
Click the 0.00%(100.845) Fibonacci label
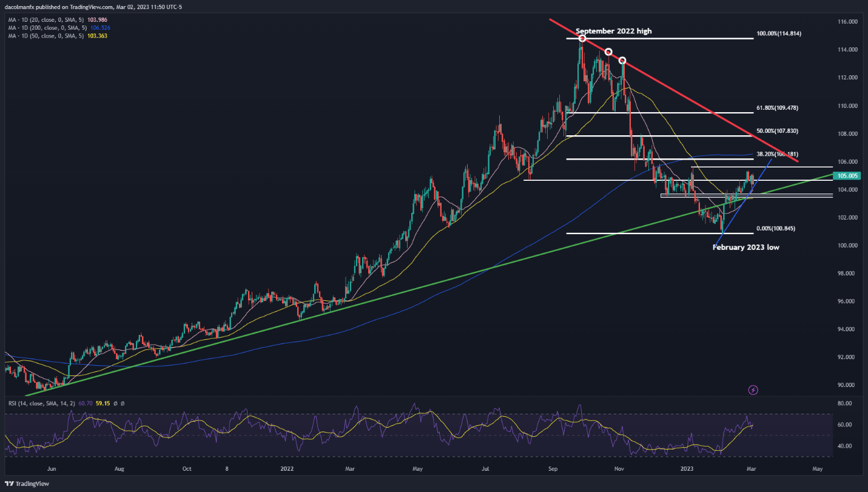point(775,229)
